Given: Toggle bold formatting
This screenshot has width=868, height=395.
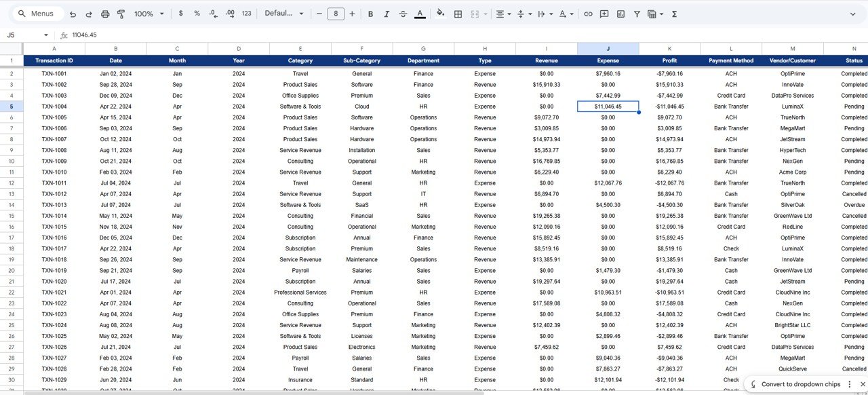Looking at the screenshot, I should click(x=370, y=14).
